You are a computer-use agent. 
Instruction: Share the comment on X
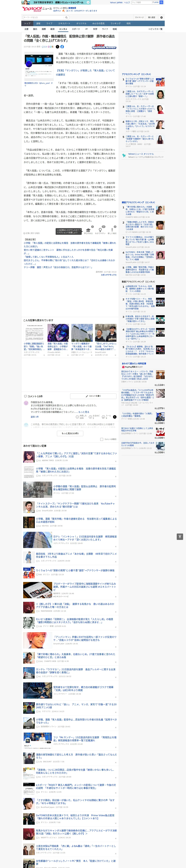tap(115, 417)
